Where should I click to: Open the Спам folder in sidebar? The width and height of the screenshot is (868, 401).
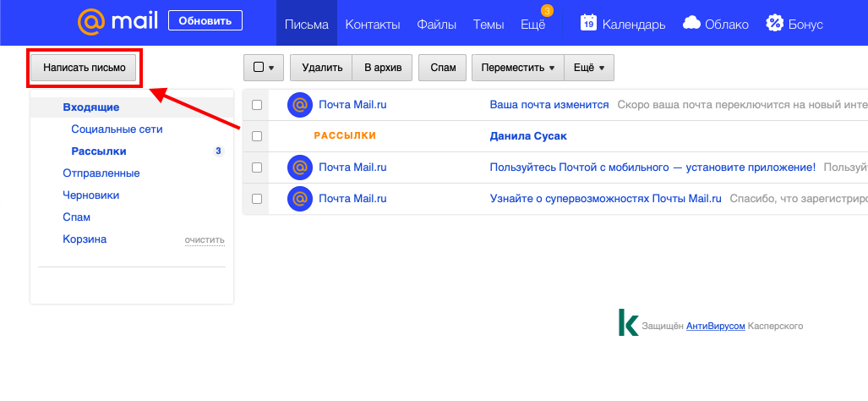[x=77, y=217]
